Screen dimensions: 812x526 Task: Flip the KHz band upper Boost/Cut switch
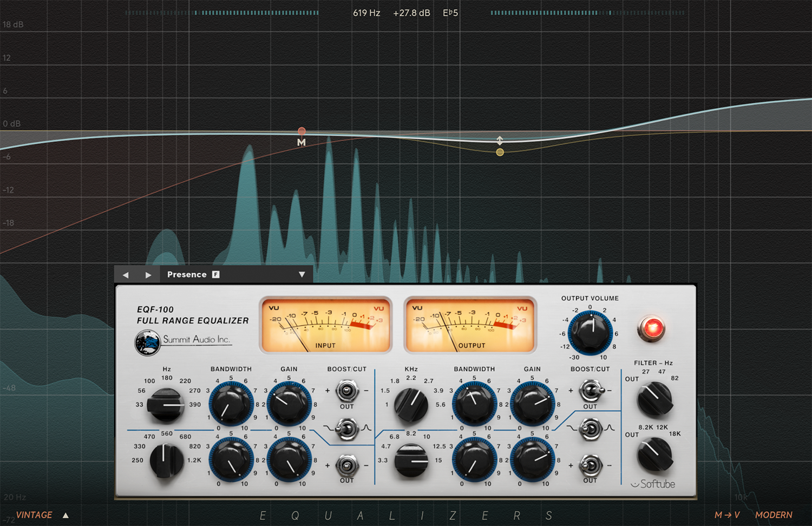590,390
